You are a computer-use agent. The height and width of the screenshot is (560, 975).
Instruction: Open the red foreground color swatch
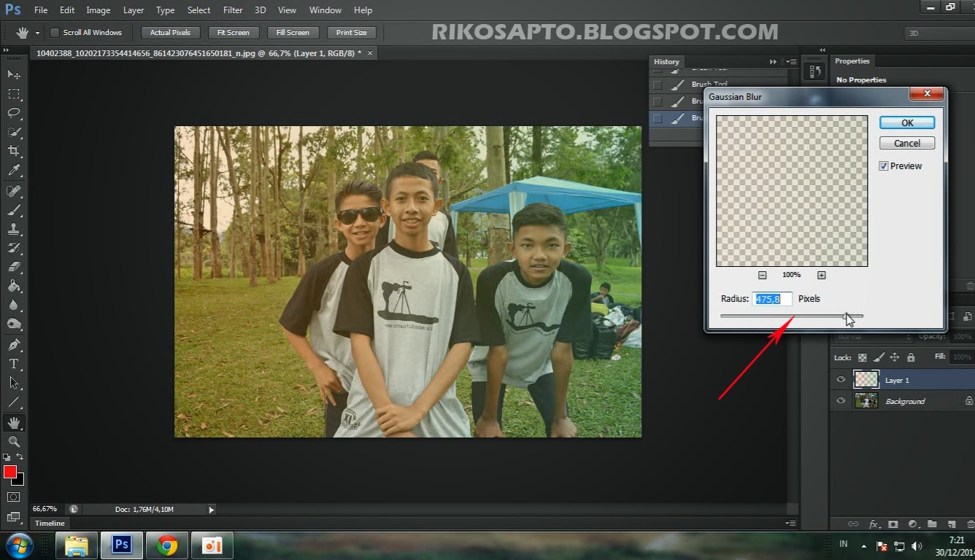coord(10,472)
